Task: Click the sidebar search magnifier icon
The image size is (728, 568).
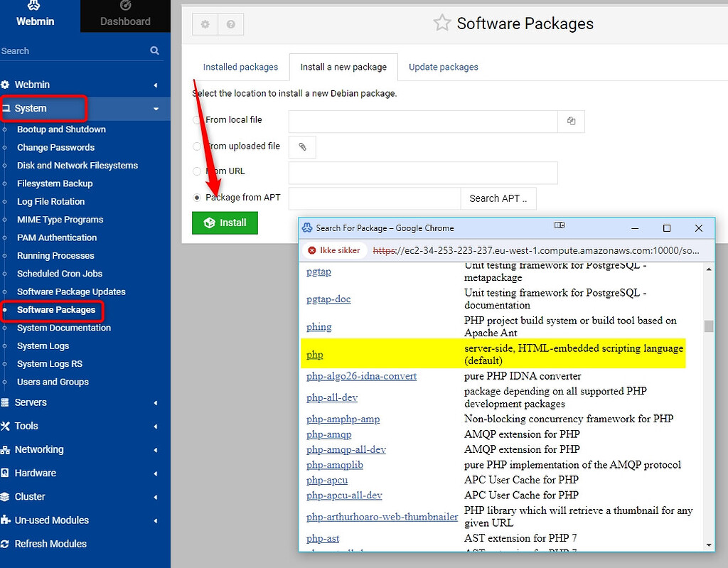Action: (154, 51)
